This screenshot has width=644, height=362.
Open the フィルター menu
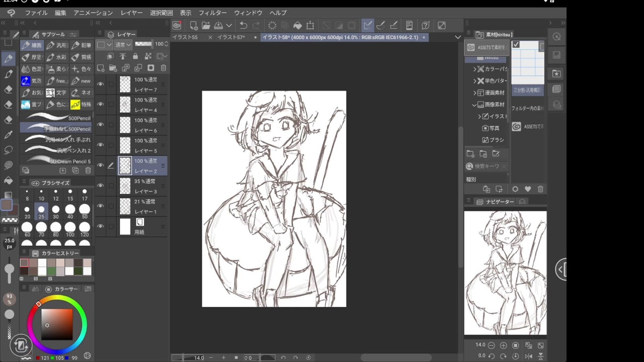pyautogui.click(x=212, y=13)
